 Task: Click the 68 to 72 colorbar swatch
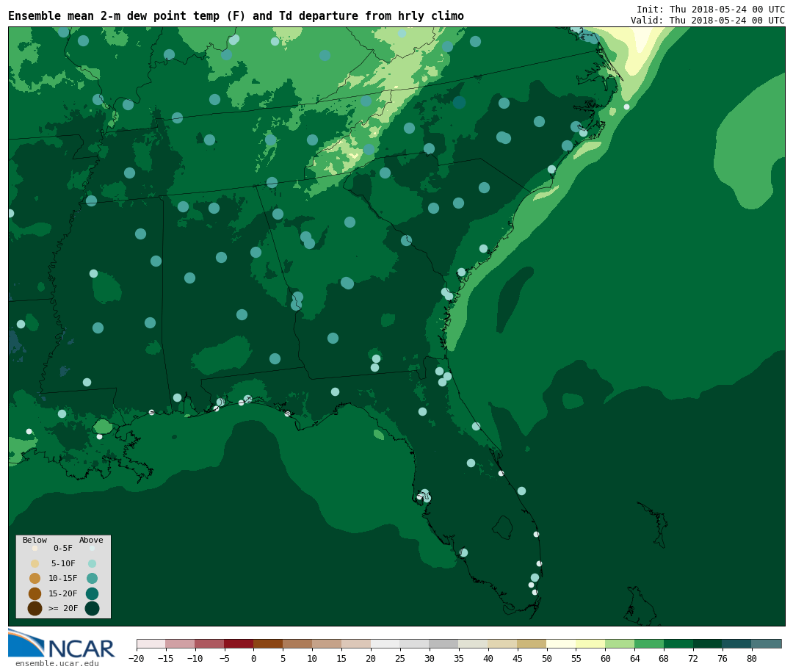pos(679,643)
